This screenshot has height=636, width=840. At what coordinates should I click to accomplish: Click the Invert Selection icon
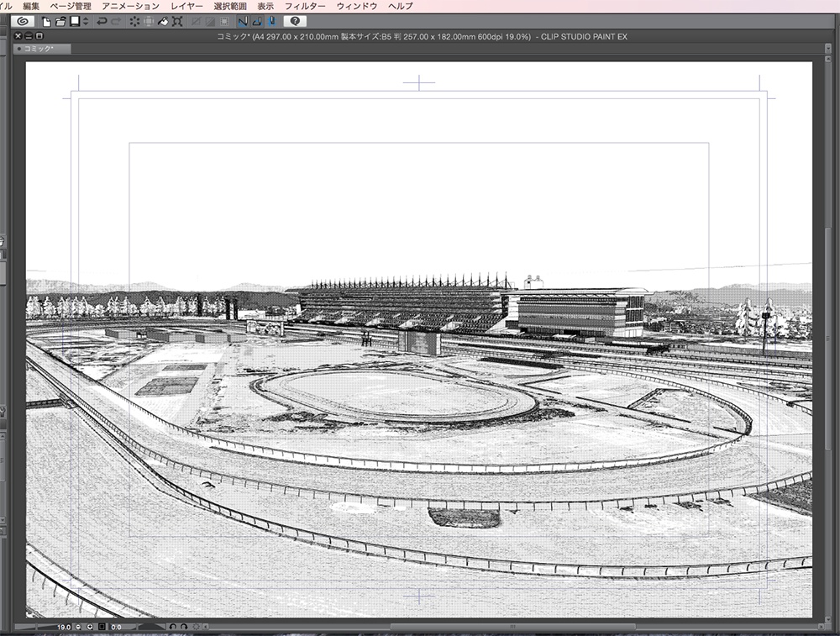(x=211, y=22)
